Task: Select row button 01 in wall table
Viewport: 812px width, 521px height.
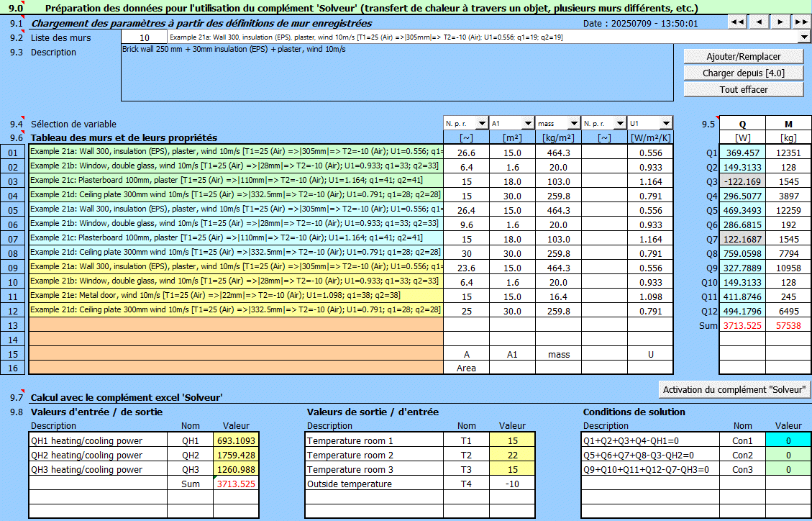Action: coord(14,153)
